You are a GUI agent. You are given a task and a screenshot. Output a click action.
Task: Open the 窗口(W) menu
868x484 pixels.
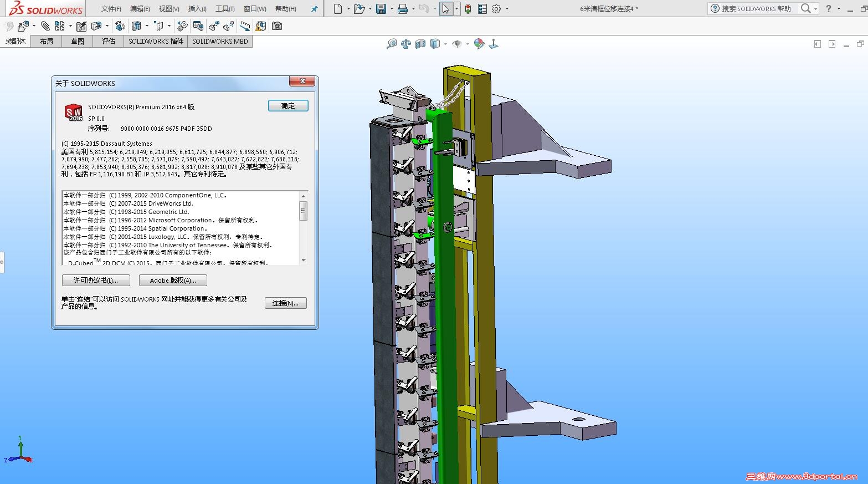(x=255, y=9)
